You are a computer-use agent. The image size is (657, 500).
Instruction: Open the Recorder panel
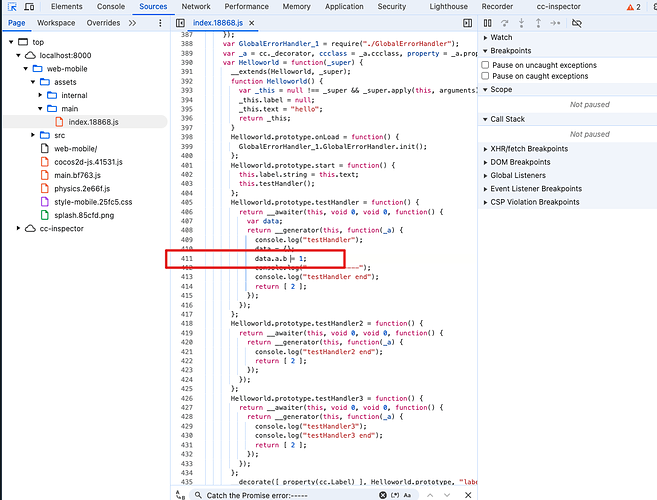tap(497, 7)
